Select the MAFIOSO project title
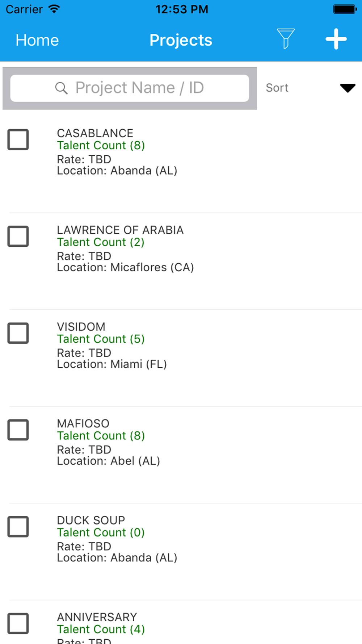 point(83,423)
